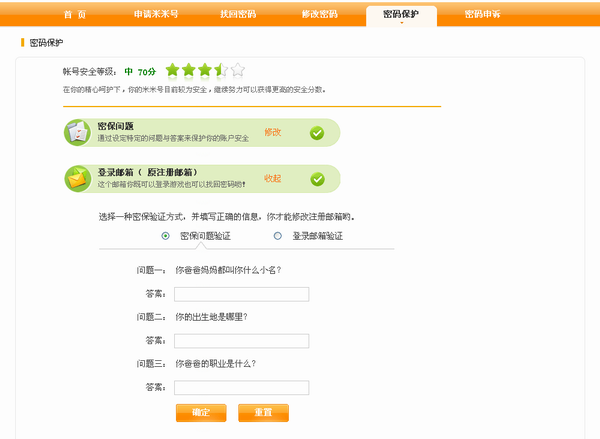Select the 密保问题验证 radio button
Viewport: 600px width, 439px height.
click(165, 236)
